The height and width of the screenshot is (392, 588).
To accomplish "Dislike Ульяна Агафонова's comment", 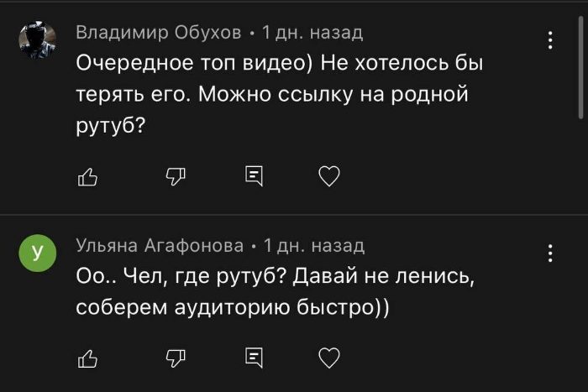I will pos(175,358).
